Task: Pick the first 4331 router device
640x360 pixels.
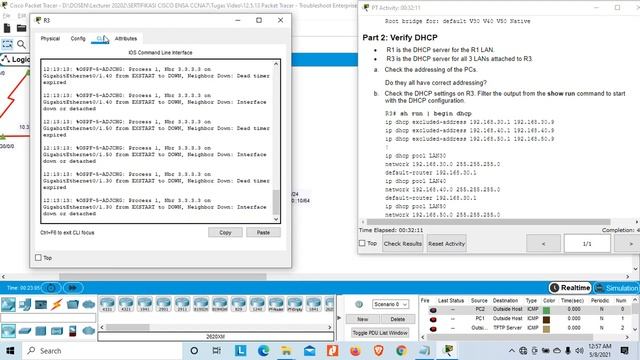Action: click(107, 304)
